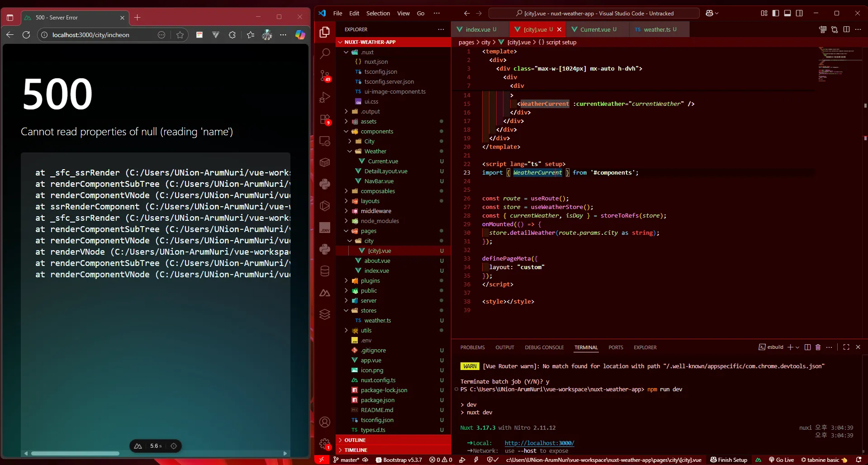Image resolution: width=868 pixels, height=465 pixels.
Task: Expand the TIMELINE section
Action: coord(394,450)
